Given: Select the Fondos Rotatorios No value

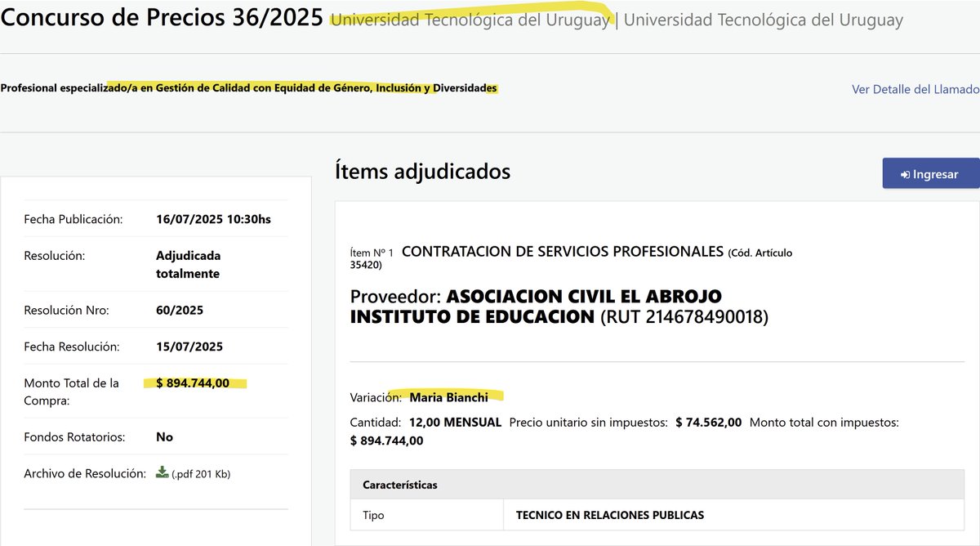Looking at the screenshot, I should pos(163,436).
